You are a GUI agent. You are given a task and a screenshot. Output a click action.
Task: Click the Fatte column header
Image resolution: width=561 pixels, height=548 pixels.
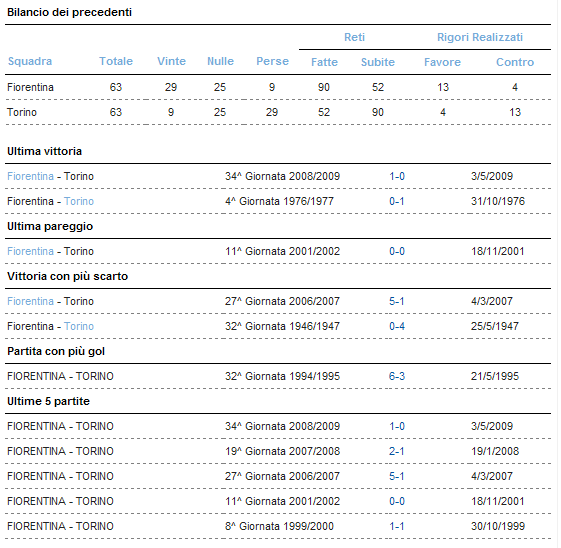(x=324, y=62)
